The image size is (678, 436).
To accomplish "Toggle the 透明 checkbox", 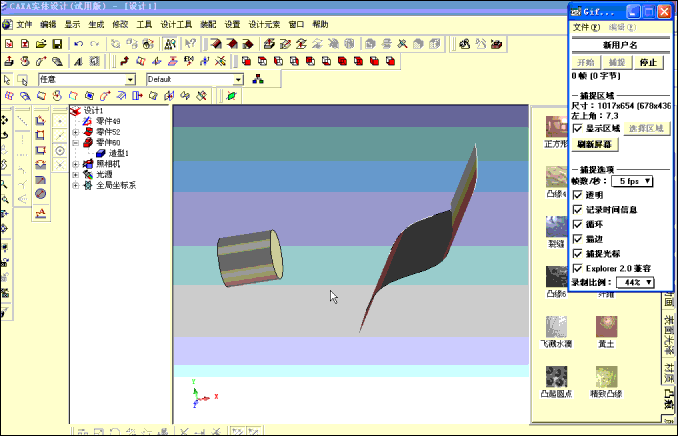I will (x=577, y=195).
